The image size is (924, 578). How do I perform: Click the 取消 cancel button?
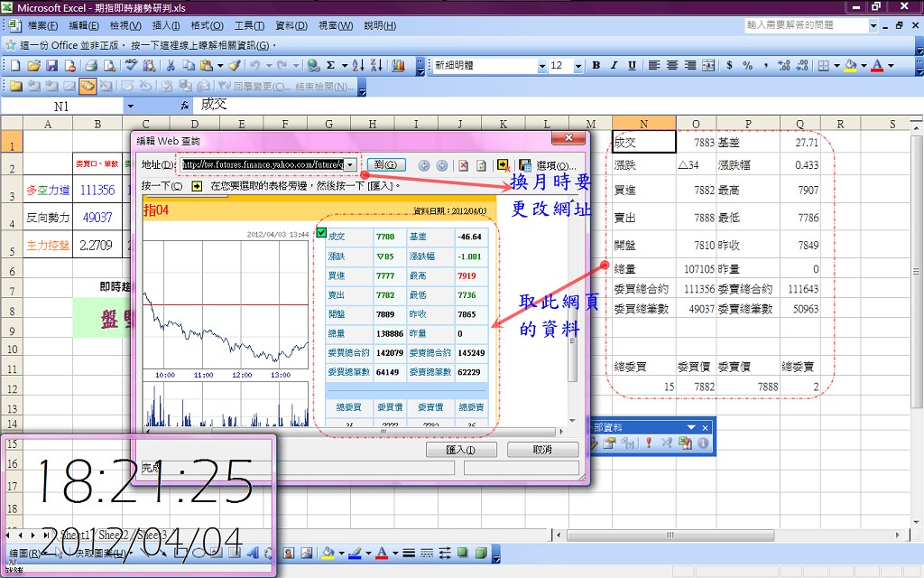pyautogui.click(x=542, y=450)
